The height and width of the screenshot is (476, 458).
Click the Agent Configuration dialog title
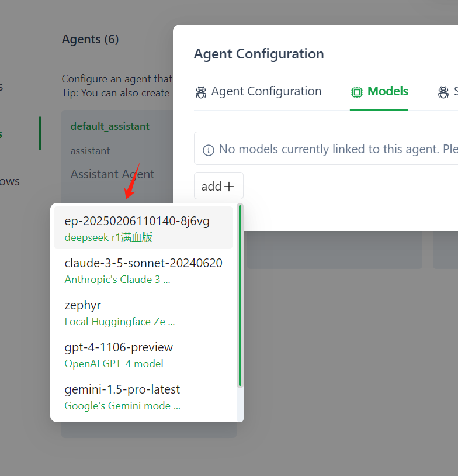pos(259,54)
